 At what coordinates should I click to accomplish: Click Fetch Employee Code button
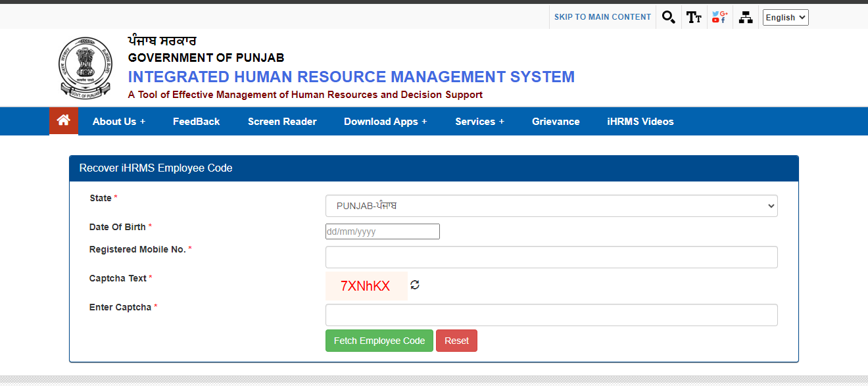tap(379, 341)
